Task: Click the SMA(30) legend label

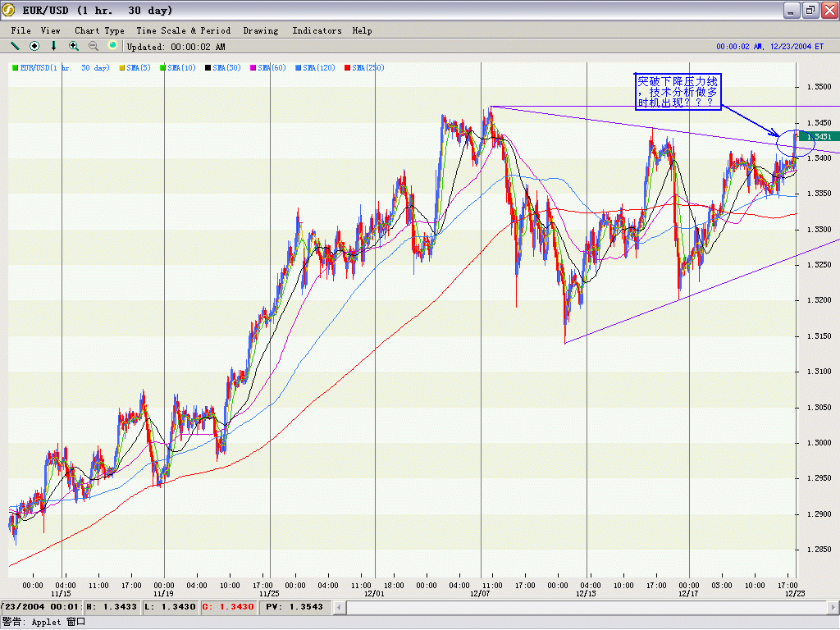Action: coord(226,67)
